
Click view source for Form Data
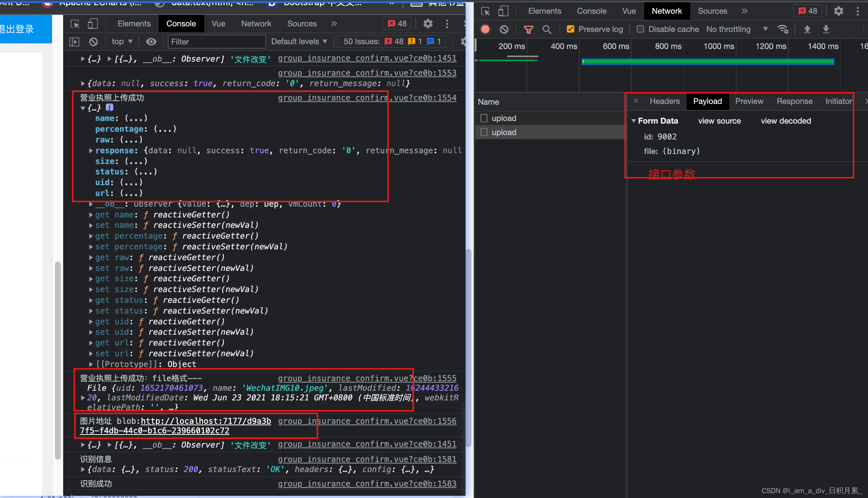(x=719, y=120)
